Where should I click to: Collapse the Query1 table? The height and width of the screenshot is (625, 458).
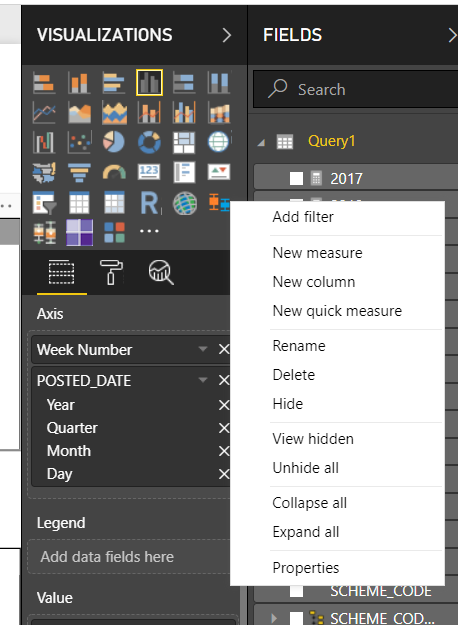point(261,142)
